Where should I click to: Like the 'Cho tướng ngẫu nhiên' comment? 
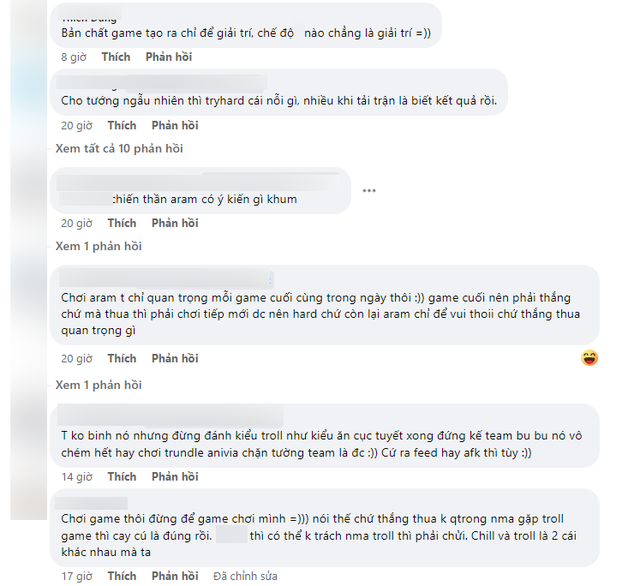[122, 126]
